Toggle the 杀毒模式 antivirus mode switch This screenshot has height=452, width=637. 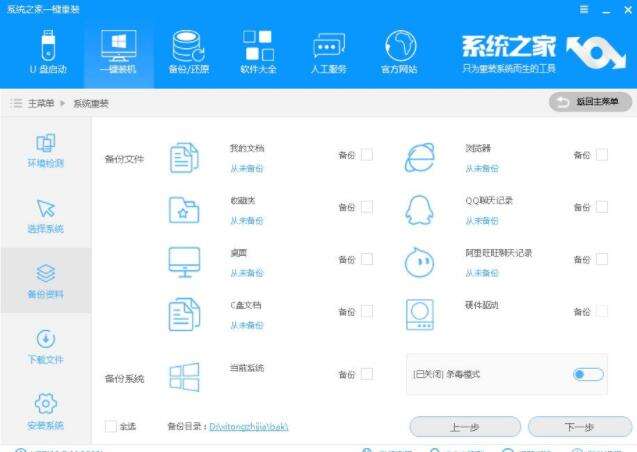pyautogui.click(x=588, y=374)
